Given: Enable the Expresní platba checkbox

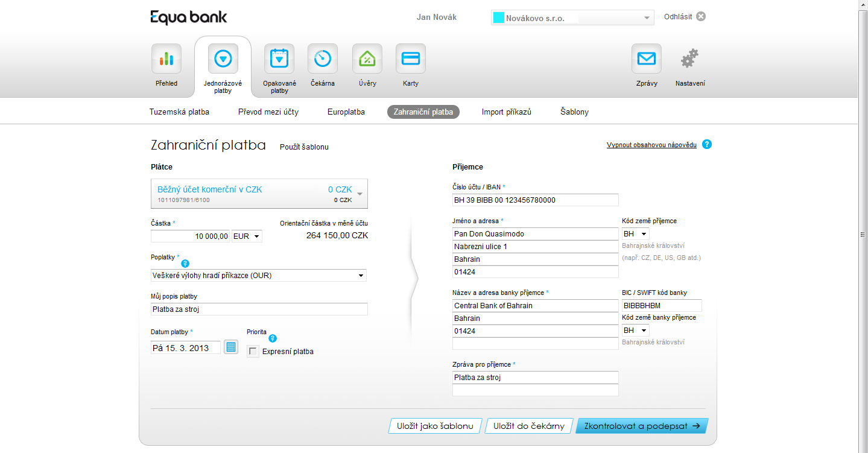Looking at the screenshot, I should click(253, 351).
